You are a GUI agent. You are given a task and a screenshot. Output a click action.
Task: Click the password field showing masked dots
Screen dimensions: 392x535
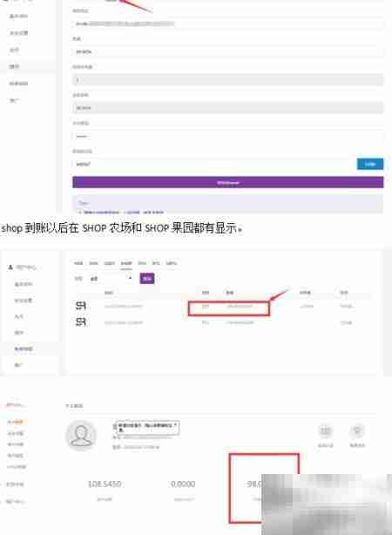(228, 136)
